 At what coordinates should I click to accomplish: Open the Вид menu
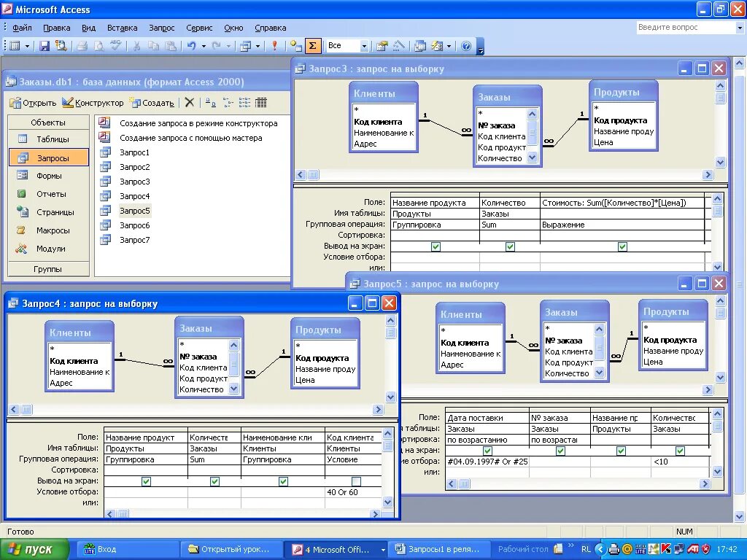[88, 28]
